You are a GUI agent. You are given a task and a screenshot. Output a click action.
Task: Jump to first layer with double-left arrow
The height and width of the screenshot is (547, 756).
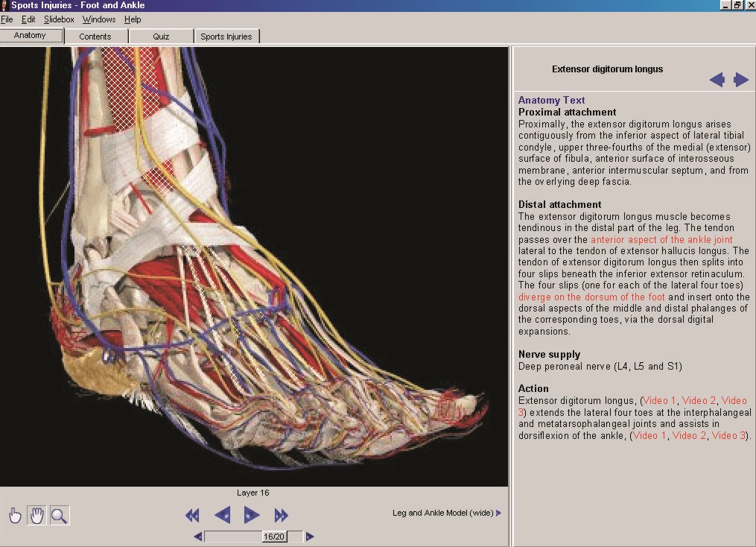(x=192, y=515)
